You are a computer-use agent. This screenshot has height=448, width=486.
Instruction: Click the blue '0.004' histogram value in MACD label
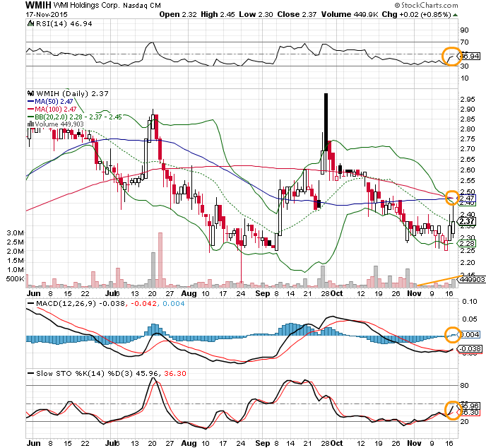(174, 304)
